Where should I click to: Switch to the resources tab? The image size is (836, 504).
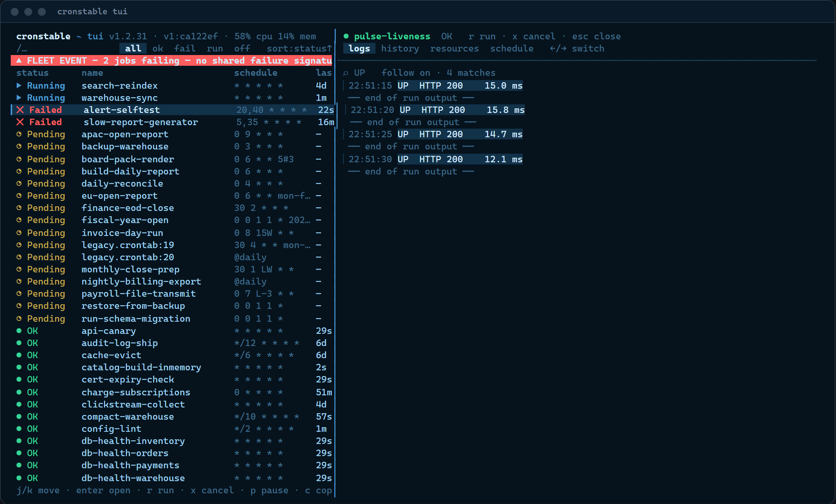click(x=454, y=48)
